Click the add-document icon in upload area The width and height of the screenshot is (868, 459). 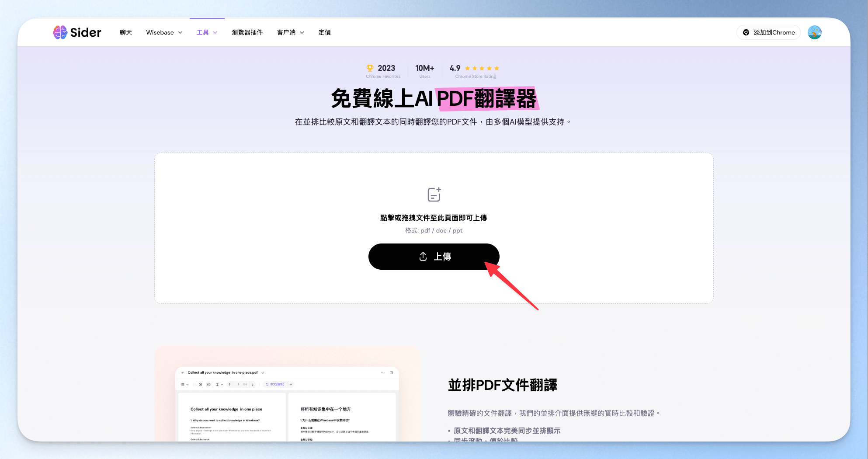434,195
